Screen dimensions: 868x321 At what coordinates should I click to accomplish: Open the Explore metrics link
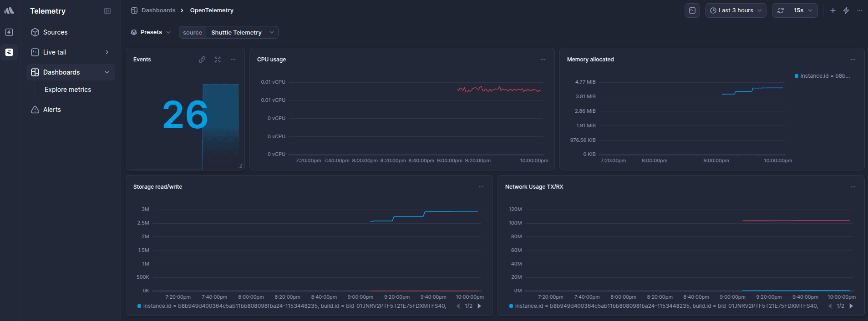point(68,90)
